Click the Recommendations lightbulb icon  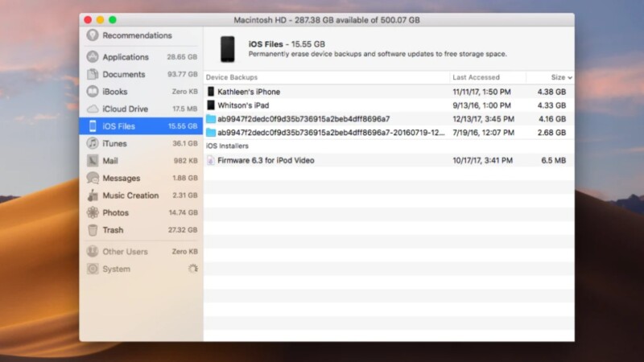[93, 35]
